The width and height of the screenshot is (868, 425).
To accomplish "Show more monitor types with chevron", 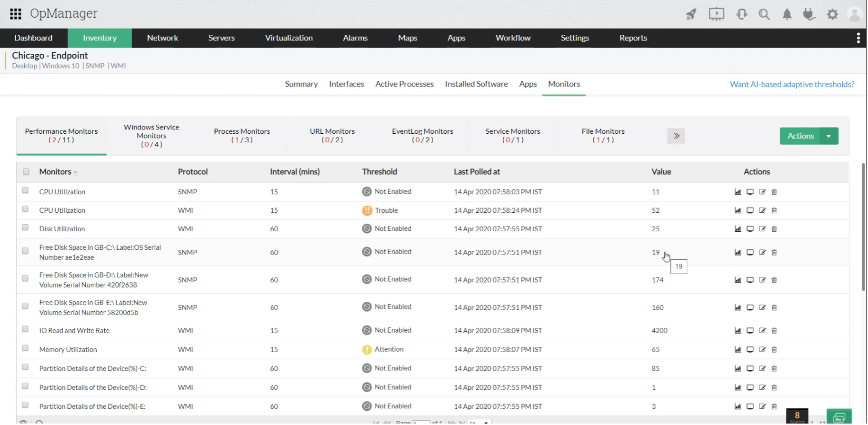I will pos(676,136).
